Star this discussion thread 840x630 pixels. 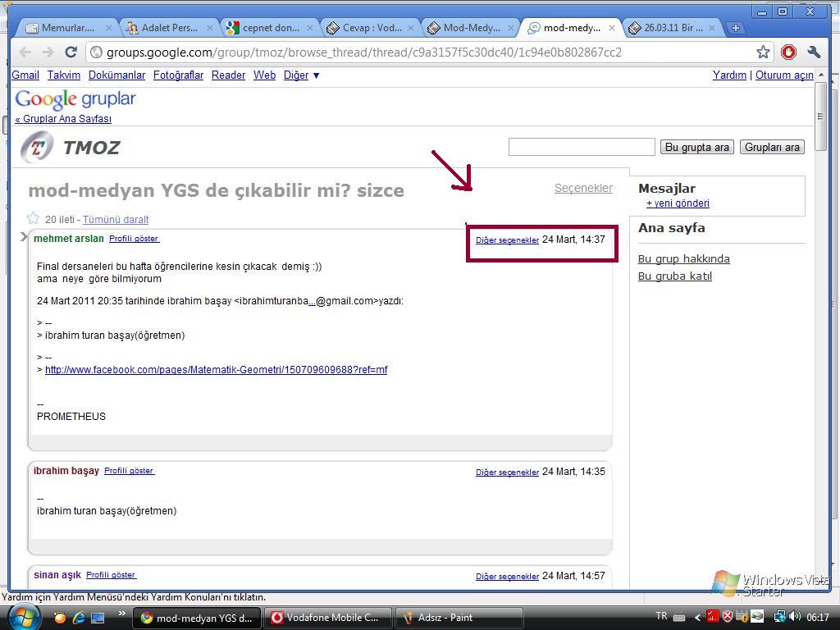[33, 218]
